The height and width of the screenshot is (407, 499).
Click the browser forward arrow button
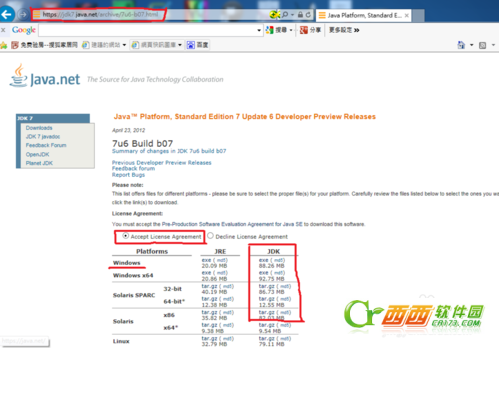click(23, 15)
